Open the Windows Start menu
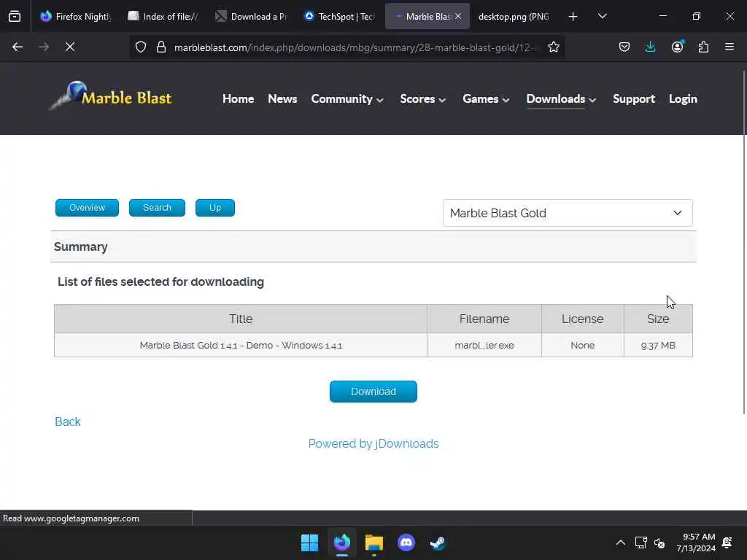This screenshot has width=747, height=560. 309,542
